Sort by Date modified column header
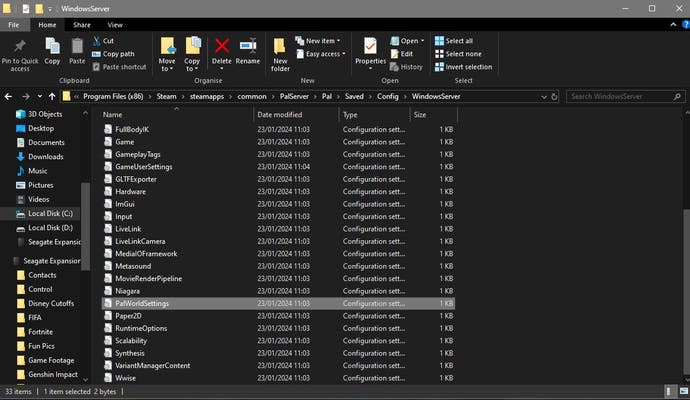The width and height of the screenshot is (690, 400). point(296,114)
